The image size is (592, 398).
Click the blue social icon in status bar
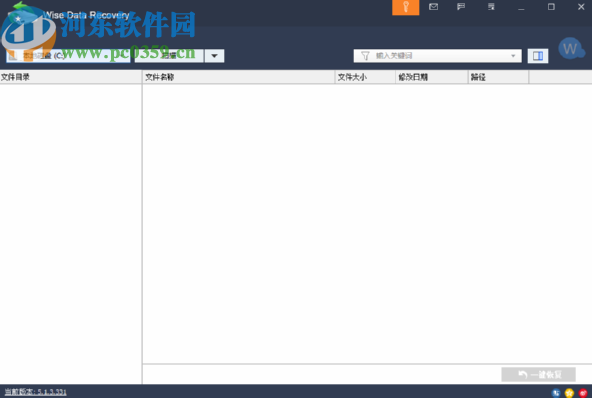point(555,393)
